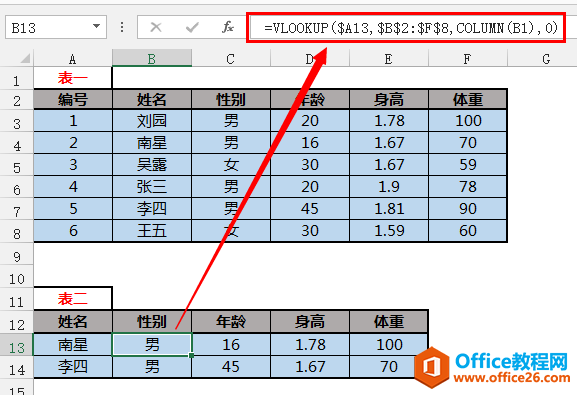Image resolution: width=577 pixels, height=395 pixels.
Task: Click the 编号 cell with value 6
Action: pos(73,231)
